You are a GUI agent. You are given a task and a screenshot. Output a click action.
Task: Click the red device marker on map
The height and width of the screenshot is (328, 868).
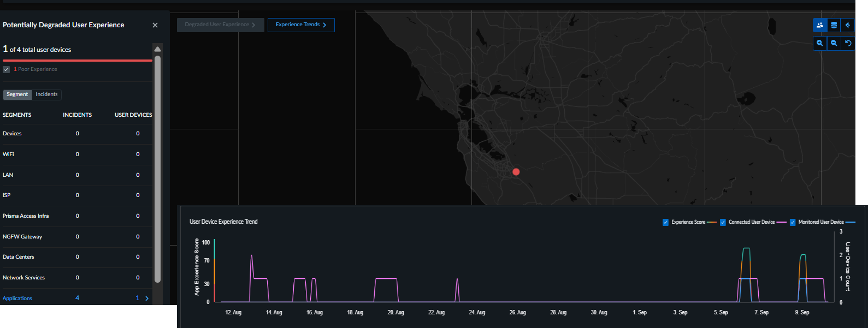[516, 172]
